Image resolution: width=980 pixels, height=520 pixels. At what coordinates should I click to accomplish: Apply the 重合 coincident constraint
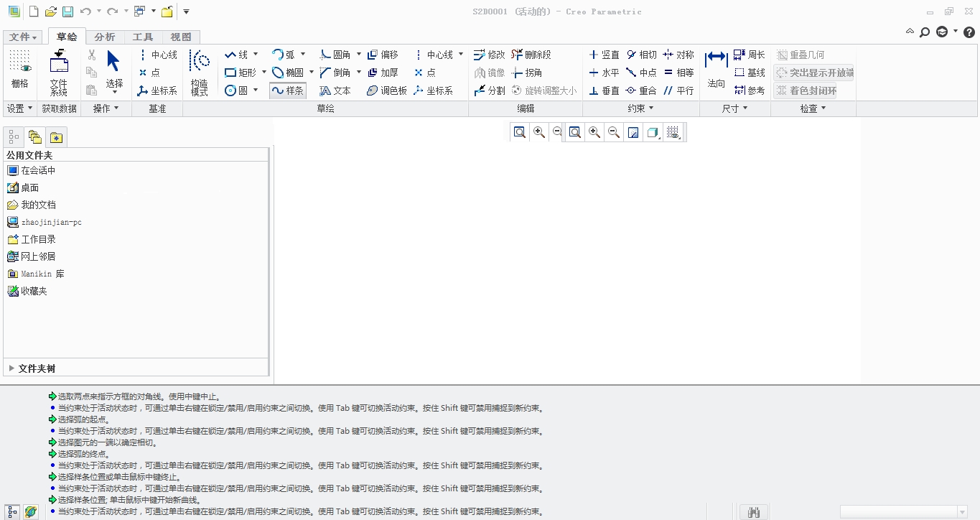641,90
